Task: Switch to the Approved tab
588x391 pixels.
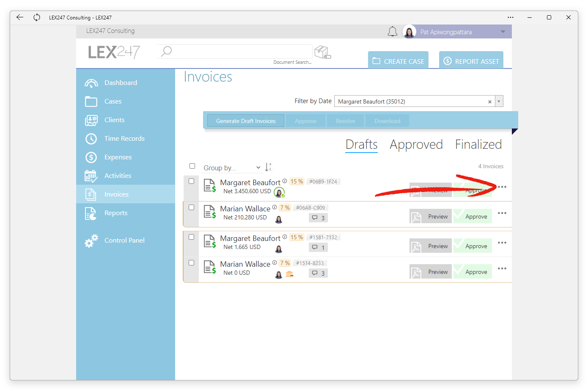Action: pos(416,145)
